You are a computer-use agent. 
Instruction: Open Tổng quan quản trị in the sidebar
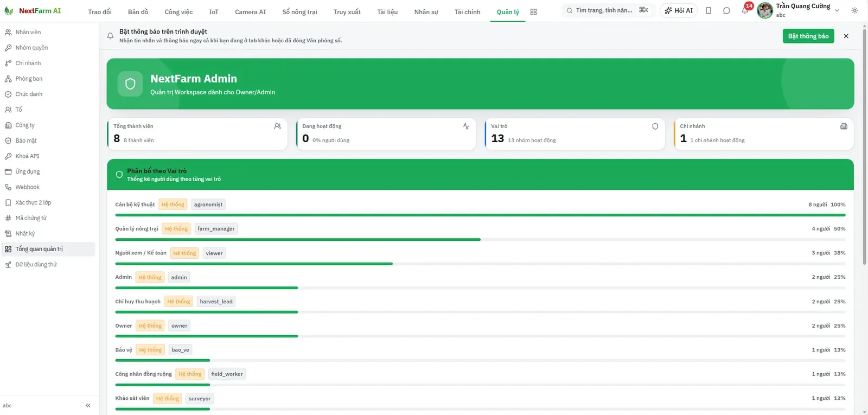pos(48,249)
